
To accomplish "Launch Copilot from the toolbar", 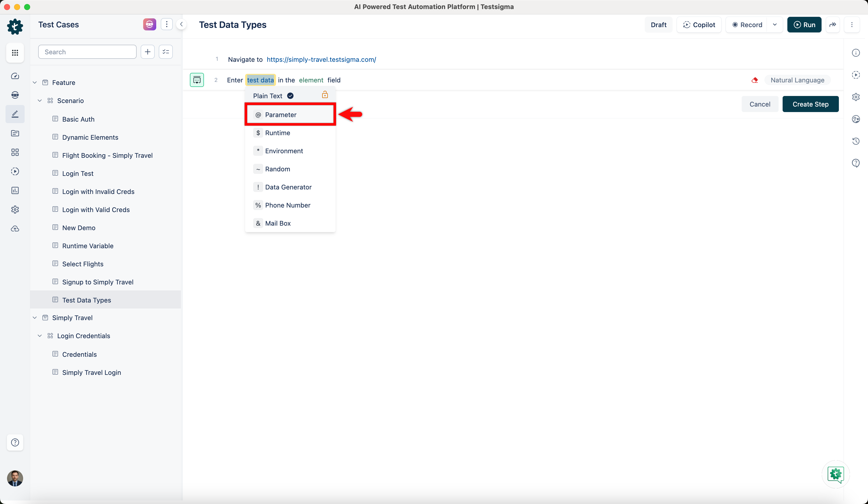I will tap(699, 25).
